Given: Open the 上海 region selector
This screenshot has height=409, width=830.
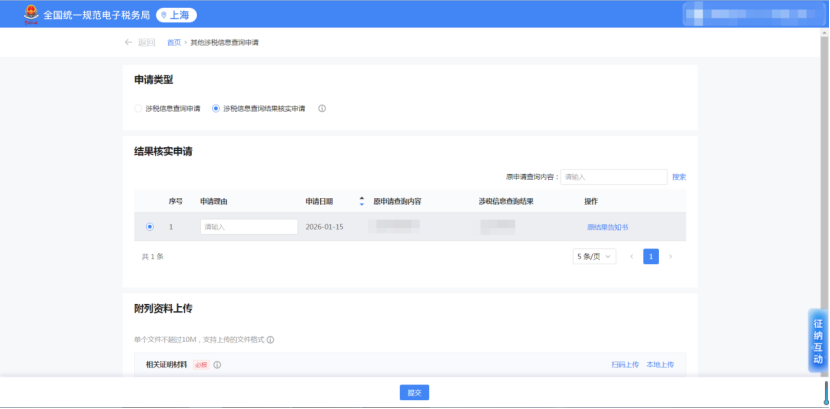Looking at the screenshot, I should [176, 15].
